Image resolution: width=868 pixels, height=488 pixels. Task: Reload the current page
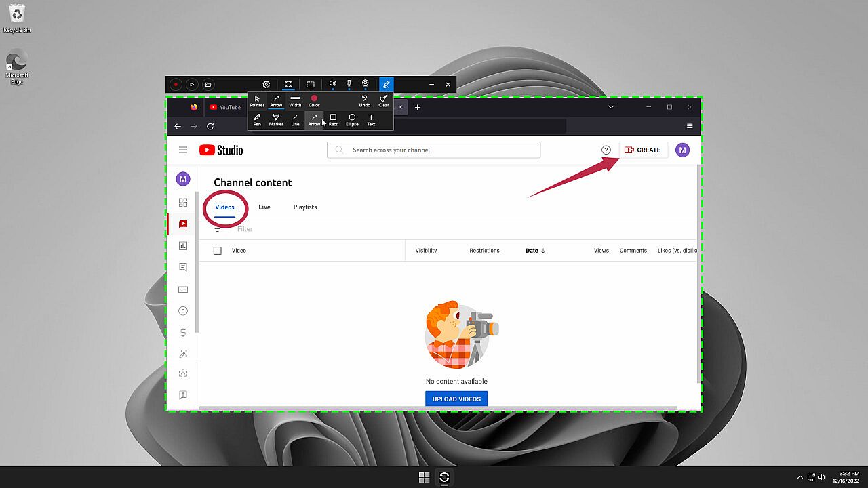pyautogui.click(x=210, y=126)
